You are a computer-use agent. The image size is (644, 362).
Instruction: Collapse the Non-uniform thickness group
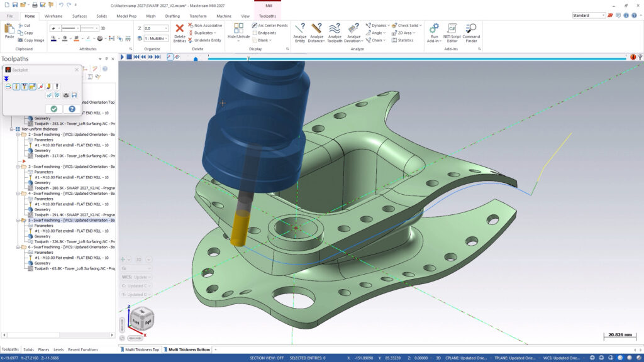(x=12, y=129)
